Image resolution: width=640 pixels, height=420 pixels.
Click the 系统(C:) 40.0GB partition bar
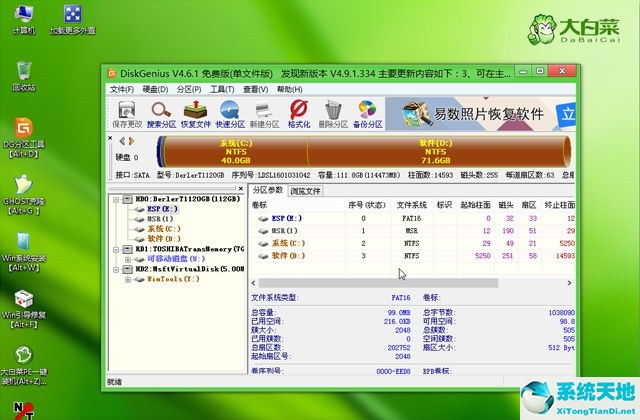pos(236,151)
